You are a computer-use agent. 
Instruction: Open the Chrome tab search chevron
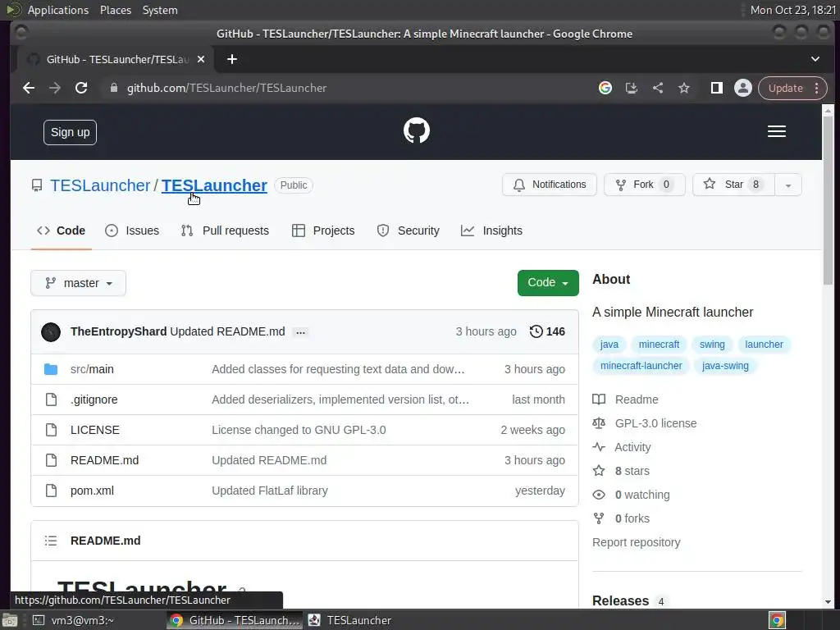815,59
